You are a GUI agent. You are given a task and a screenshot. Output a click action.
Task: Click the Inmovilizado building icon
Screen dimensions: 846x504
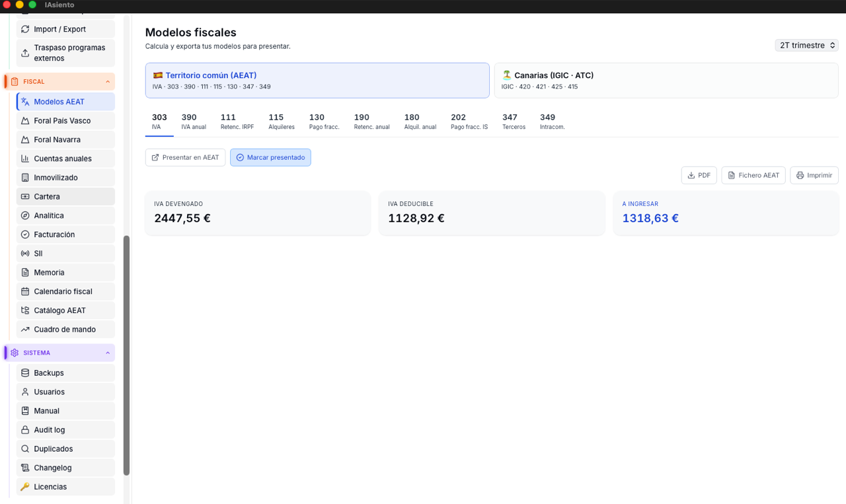pyautogui.click(x=25, y=178)
